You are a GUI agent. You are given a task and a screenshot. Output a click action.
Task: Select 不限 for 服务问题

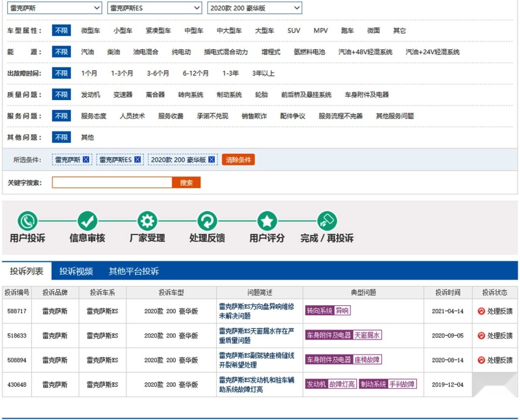62,116
